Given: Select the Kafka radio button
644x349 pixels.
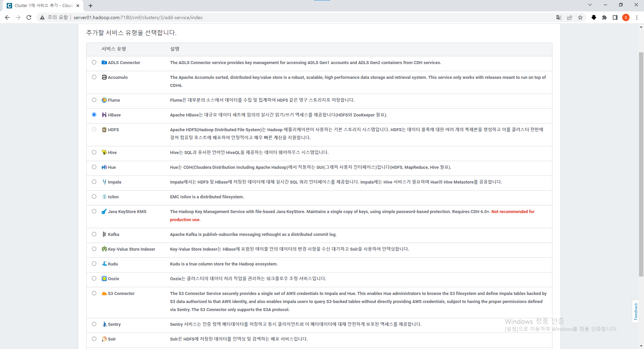Looking at the screenshot, I should (94, 234).
